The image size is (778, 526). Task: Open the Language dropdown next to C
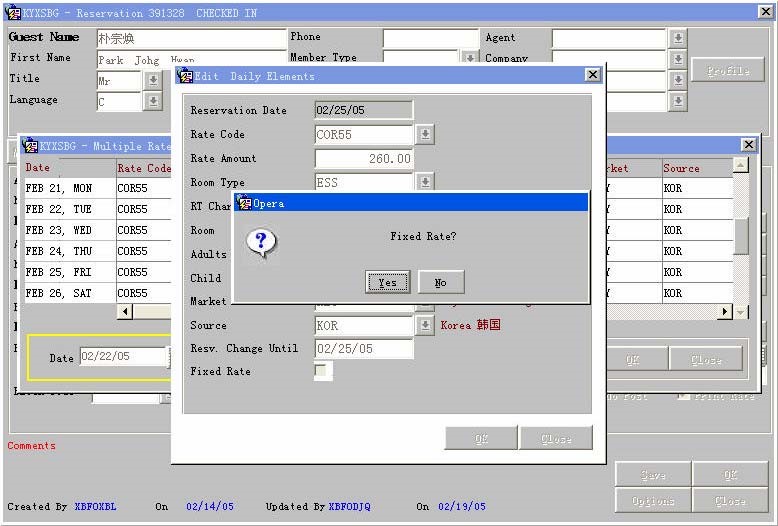pyautogui.click(x=153, y=101)
